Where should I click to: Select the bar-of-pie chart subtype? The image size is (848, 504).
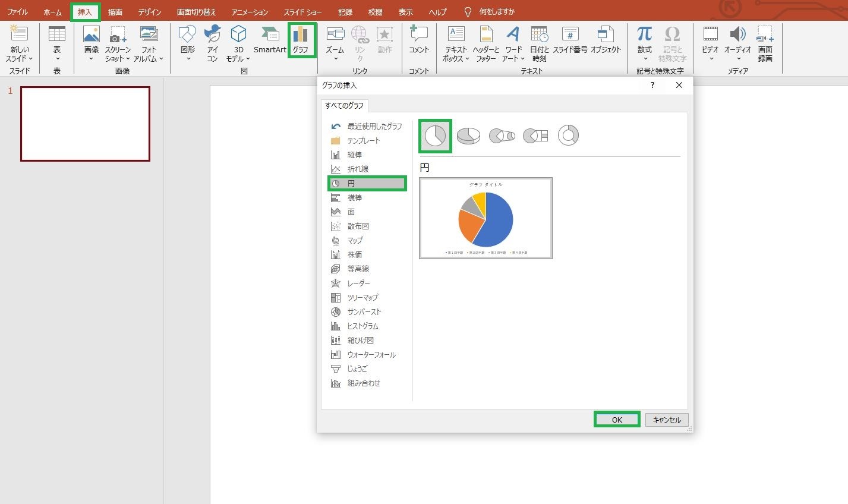(x=535, y=136)
